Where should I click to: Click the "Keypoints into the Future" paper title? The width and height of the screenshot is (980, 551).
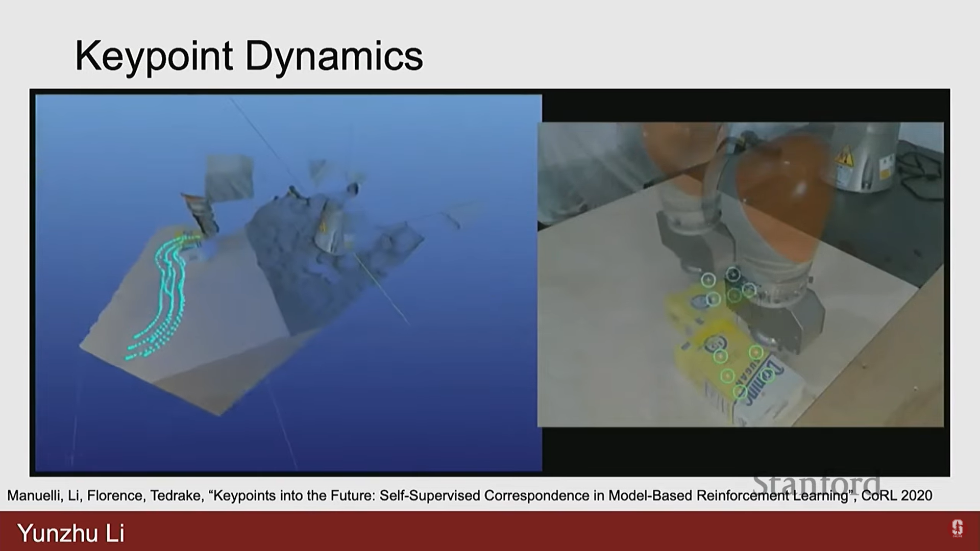[x=294, y=495]
